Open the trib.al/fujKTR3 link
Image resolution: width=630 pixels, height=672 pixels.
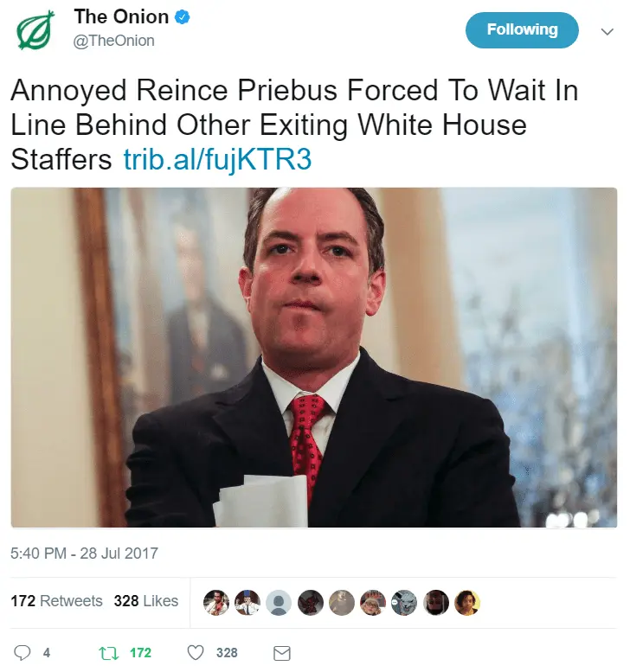coord(217,159)
